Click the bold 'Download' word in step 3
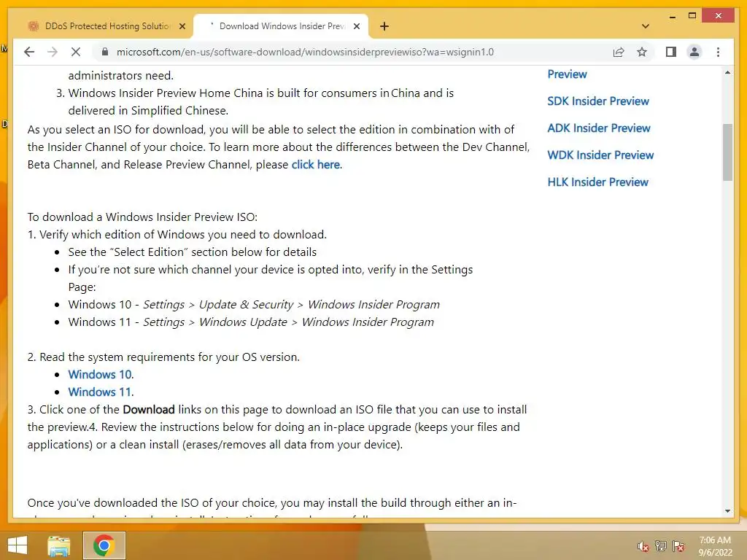This screenshot has width=747, height=560. tap(149, 410)
